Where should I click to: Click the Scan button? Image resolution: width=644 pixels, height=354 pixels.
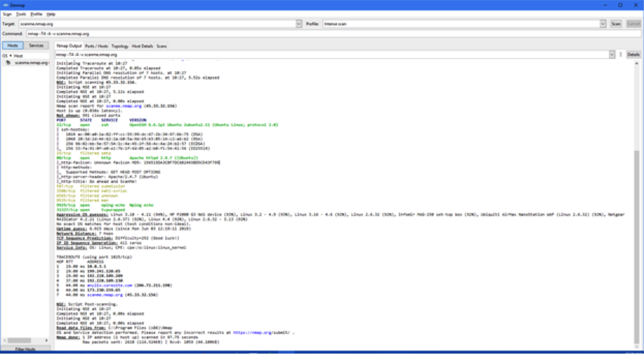click(x=616, y=24)
